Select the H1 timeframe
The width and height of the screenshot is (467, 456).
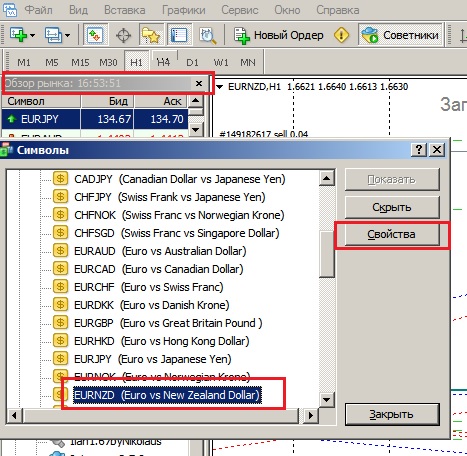[x=136, y=62]
